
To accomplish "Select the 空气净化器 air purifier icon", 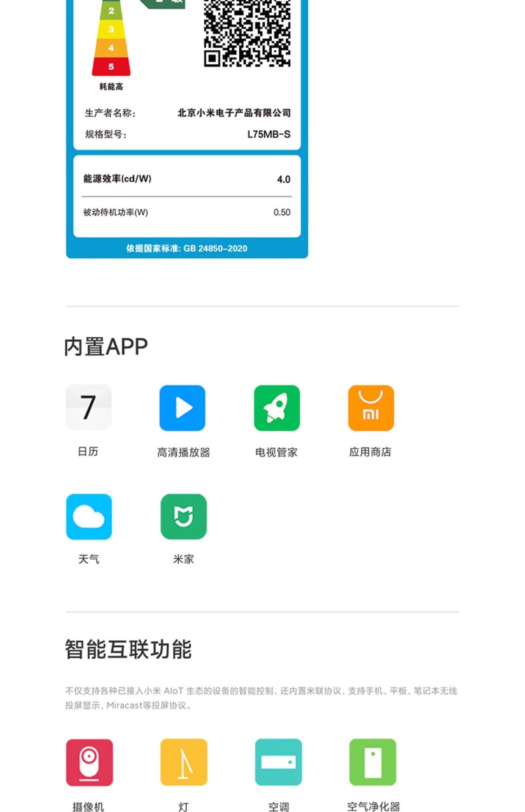I will pos(373,762).
